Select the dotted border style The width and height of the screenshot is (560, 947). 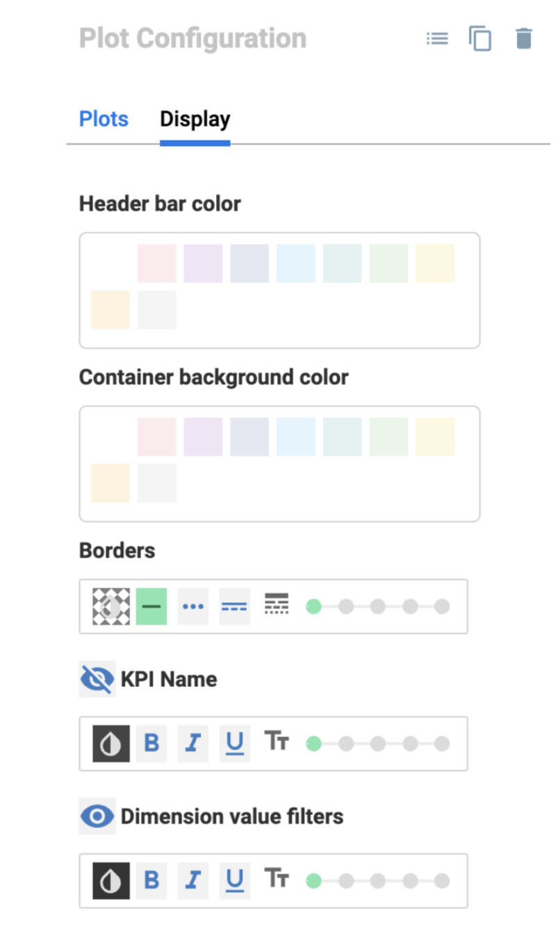193,606
